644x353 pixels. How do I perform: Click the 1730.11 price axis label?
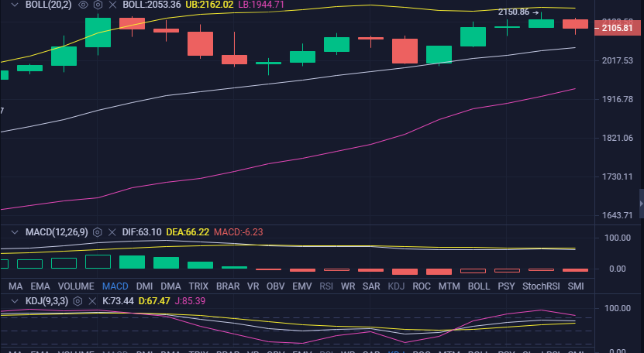coord(618,177)
